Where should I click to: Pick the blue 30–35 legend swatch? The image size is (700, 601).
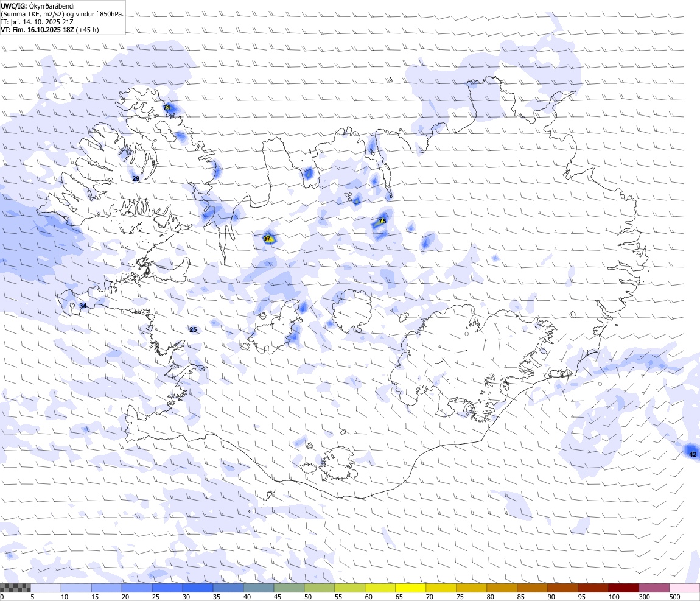(198, 588)
